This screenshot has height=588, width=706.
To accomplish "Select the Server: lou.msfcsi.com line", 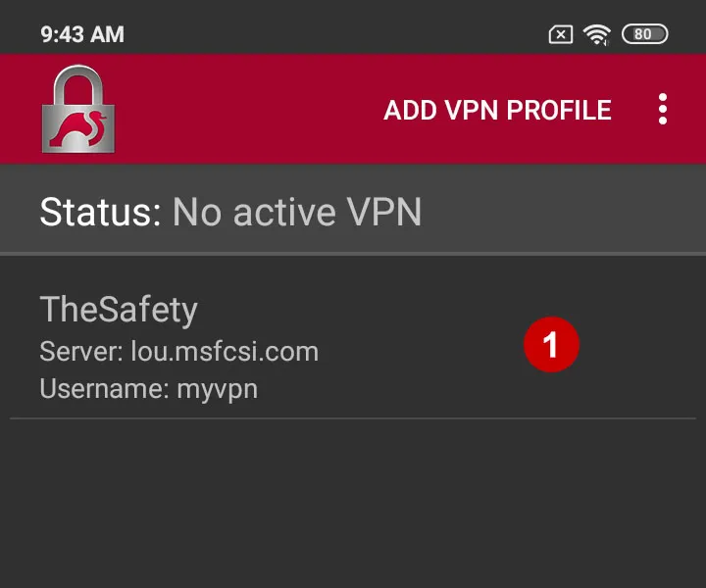I will pyautogui.click(x=179, y=352).
